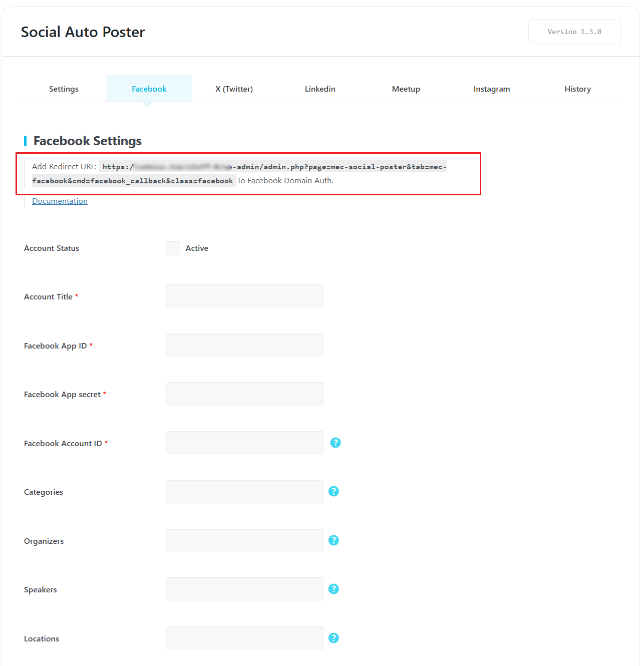
Task: Select the Facebook App ID field
Action: [x=245, y=345]
